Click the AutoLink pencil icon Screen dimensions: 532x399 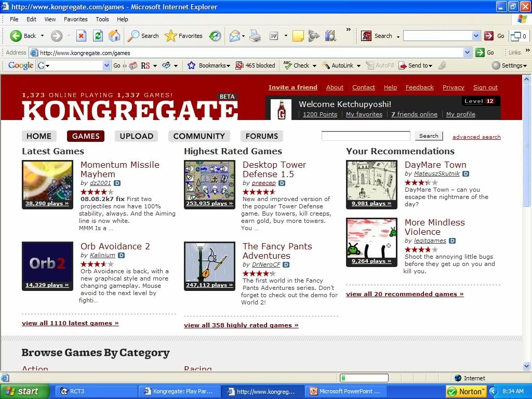[x=325, y=65]
